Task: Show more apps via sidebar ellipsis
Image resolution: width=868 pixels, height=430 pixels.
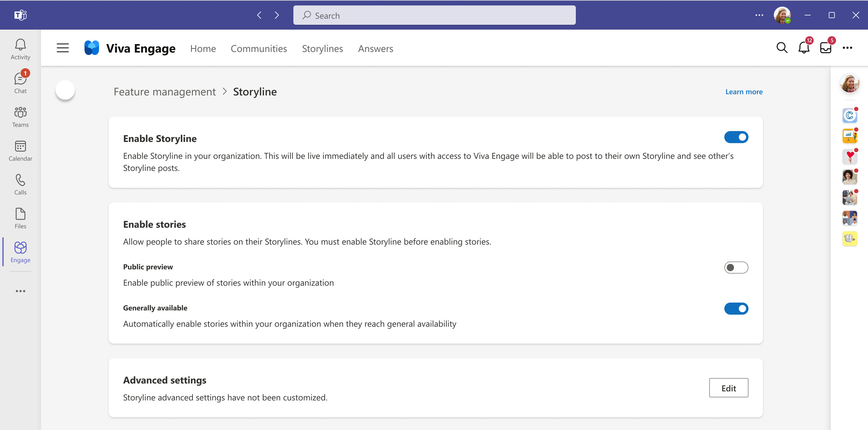Action: [x=20, y=291]
